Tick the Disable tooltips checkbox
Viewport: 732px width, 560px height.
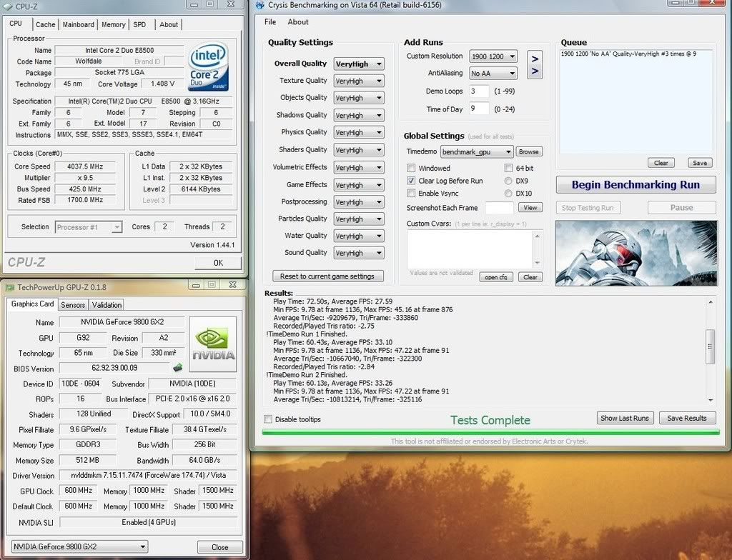tap(268, 419)
